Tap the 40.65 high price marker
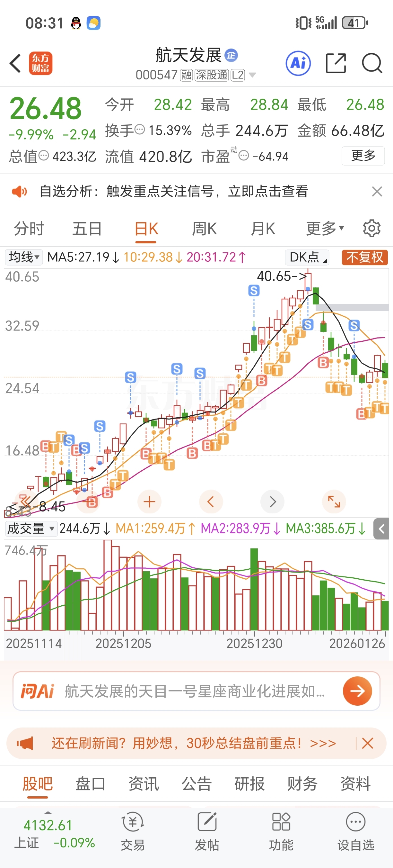 [282, 276]
